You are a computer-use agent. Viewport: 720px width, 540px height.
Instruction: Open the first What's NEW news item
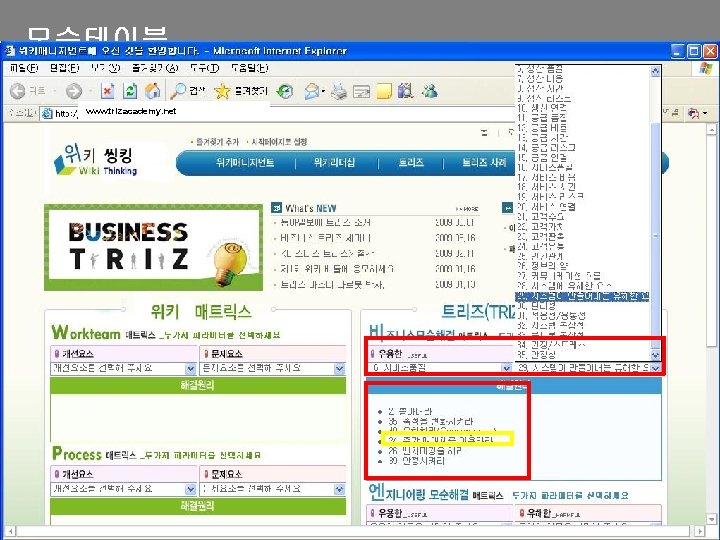coord(326,223)
